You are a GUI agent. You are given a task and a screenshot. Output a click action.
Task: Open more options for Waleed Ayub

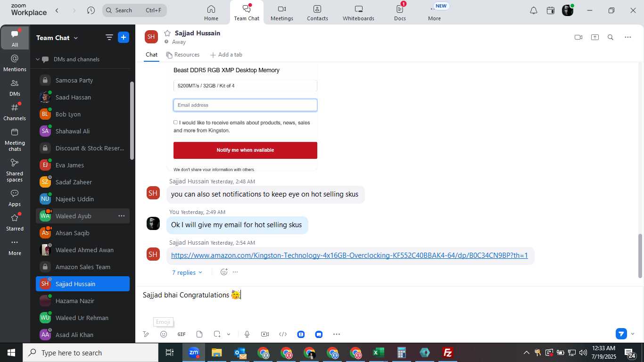[122, 216]
